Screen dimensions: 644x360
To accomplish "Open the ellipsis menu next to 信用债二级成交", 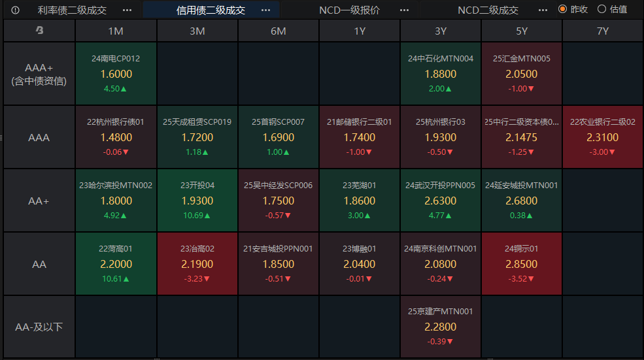I will click(x=265, y=10).
